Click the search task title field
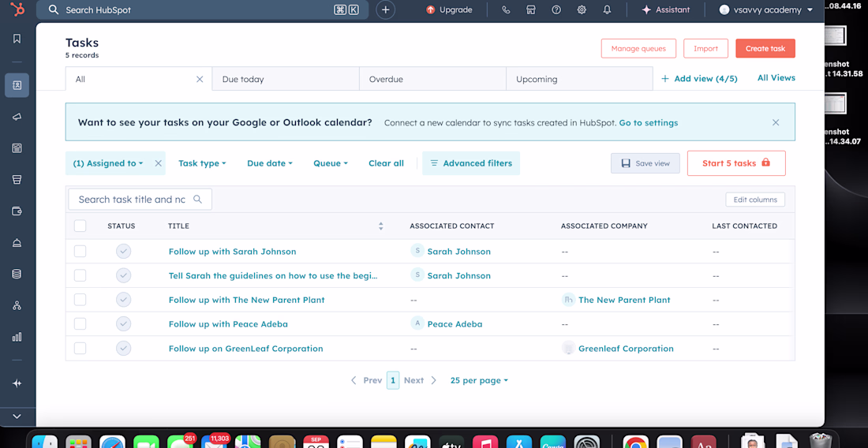Image resolution: width=868 pixels, height=448 pixels. point(133,200)
